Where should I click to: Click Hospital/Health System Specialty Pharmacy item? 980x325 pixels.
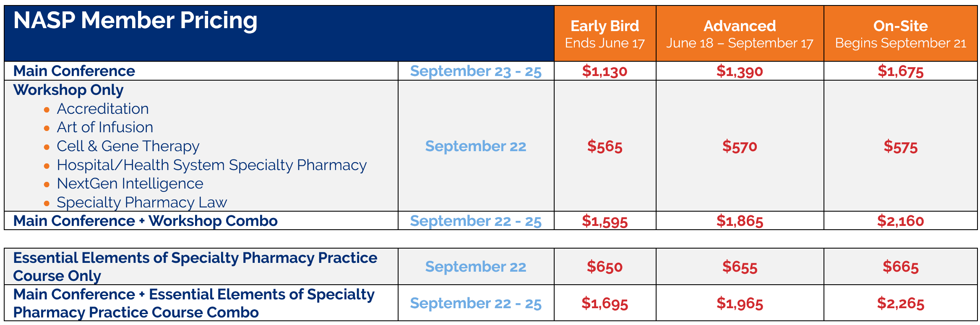211,165
